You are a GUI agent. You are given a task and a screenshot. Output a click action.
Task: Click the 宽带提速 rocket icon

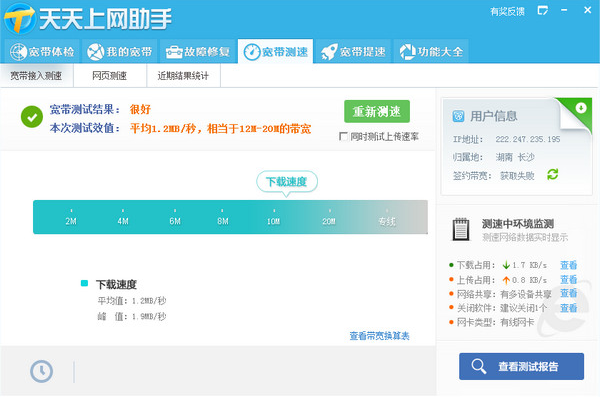coord(329,52)
